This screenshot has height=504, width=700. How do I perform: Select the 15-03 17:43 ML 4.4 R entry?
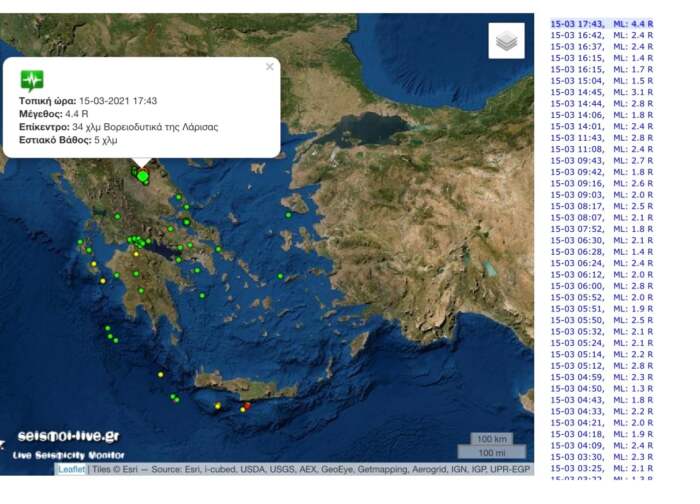click(x=601, y=22)
